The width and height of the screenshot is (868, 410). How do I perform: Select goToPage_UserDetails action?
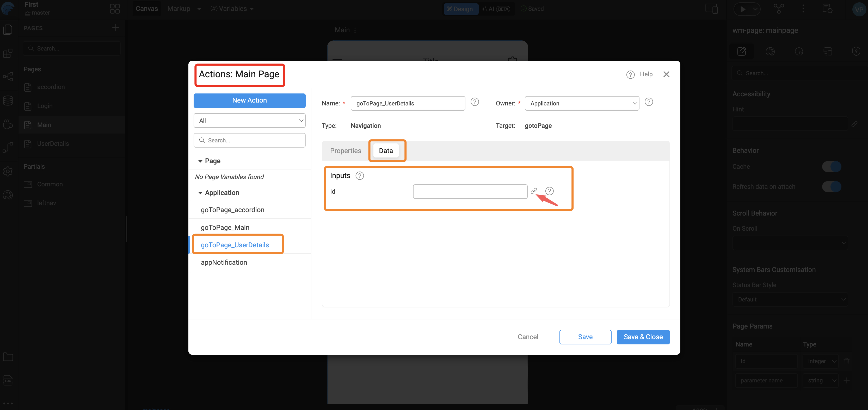(x=250, y=245)
